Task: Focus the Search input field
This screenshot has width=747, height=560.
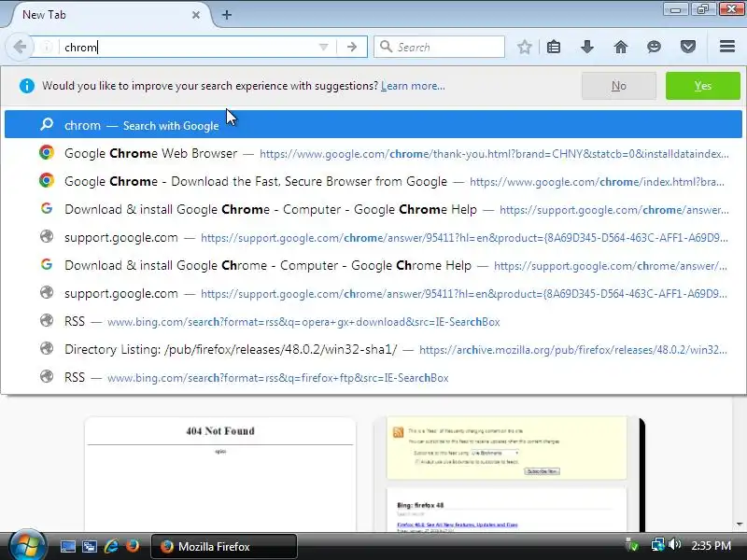Action: click(439, 47)
